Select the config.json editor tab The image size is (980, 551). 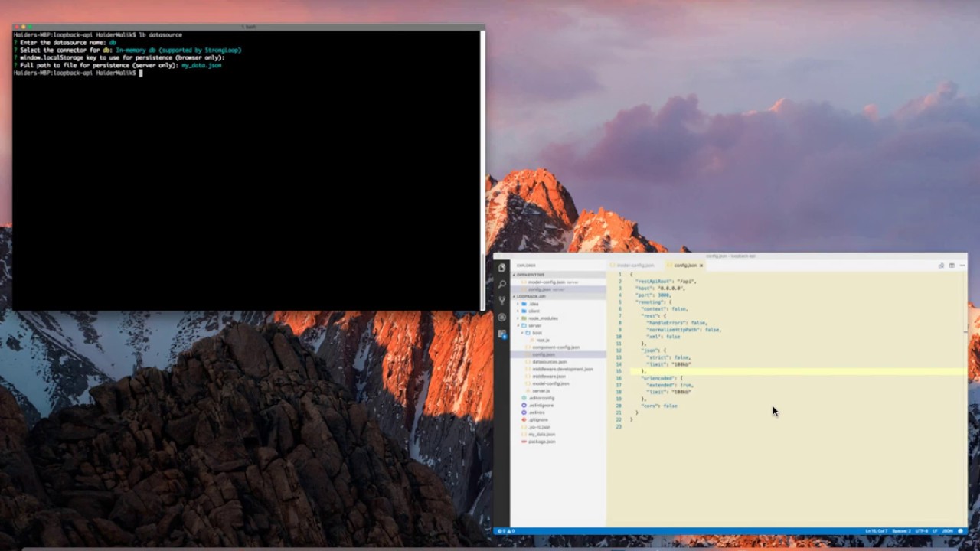pos(684,266)
